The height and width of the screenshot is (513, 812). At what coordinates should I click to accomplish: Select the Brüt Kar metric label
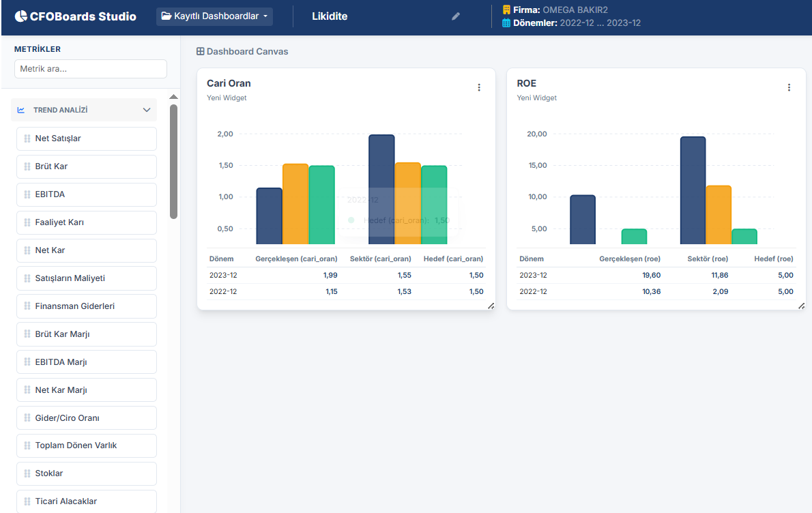pos(51,166)
